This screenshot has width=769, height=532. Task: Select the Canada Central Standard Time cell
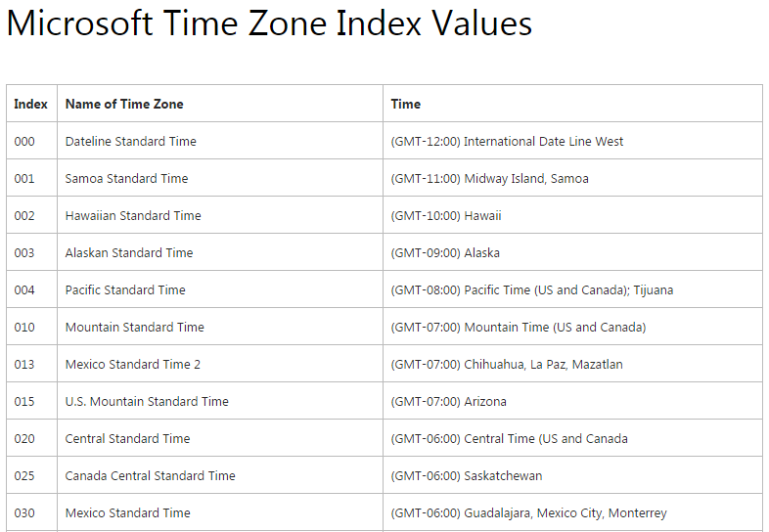click(151, 475)
